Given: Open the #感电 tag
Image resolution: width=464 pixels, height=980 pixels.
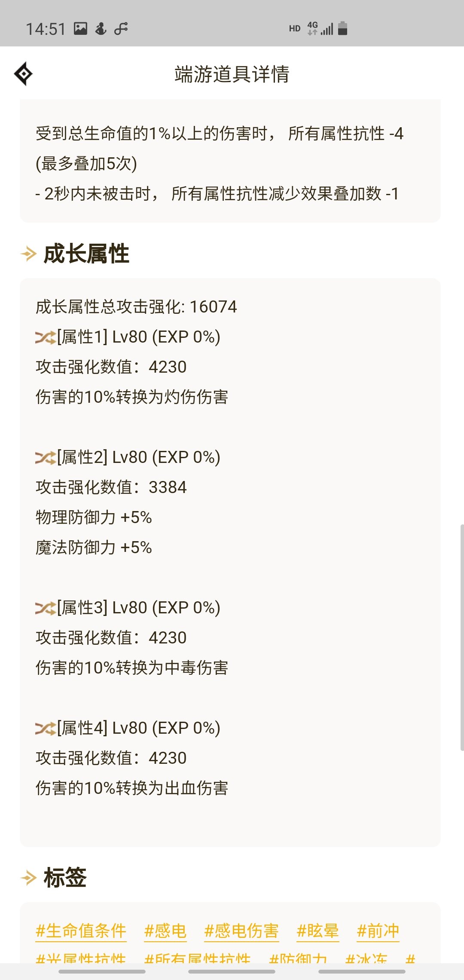Looking at the screenshot, I should tap(165, 931).
